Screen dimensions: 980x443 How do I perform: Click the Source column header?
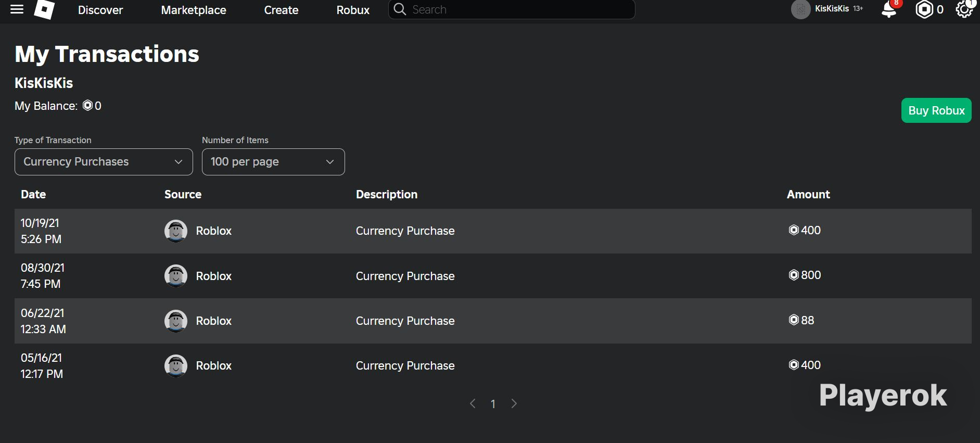pos(183,194)
